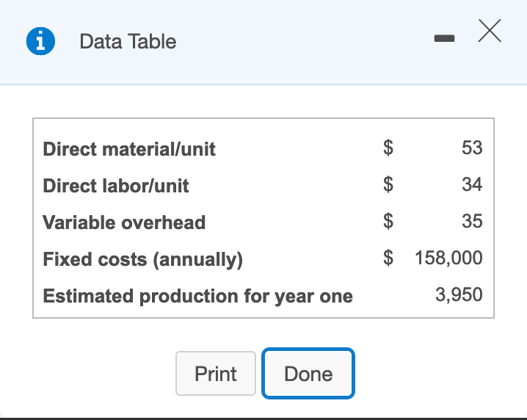Select the Direct labor/unit label
This screenshot has height=420, width=527.
[x=116, y=186]
